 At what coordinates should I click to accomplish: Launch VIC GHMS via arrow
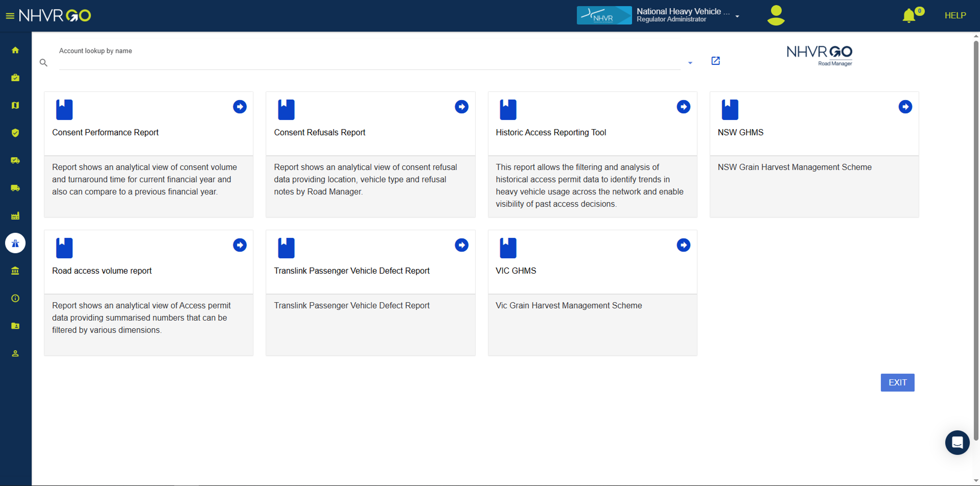pyautogui.click(x=683, y=245)
